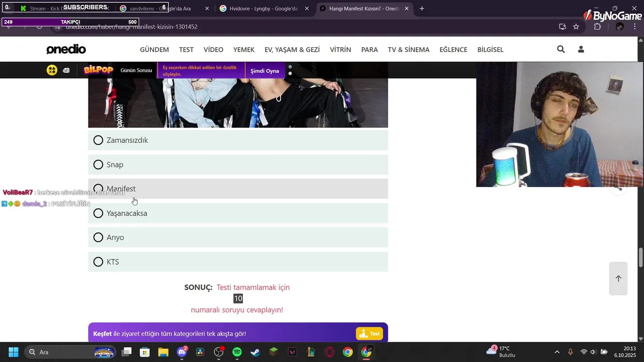Viewport: 644px width, 362px height.
Task: Click the Bilpop logo
Action: click(x=99, y=70)
